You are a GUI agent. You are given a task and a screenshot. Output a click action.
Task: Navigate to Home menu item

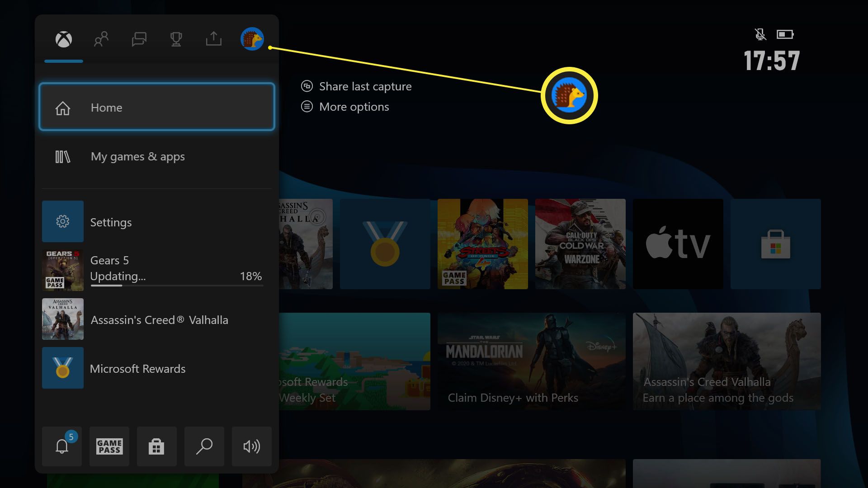pos(157,107)
